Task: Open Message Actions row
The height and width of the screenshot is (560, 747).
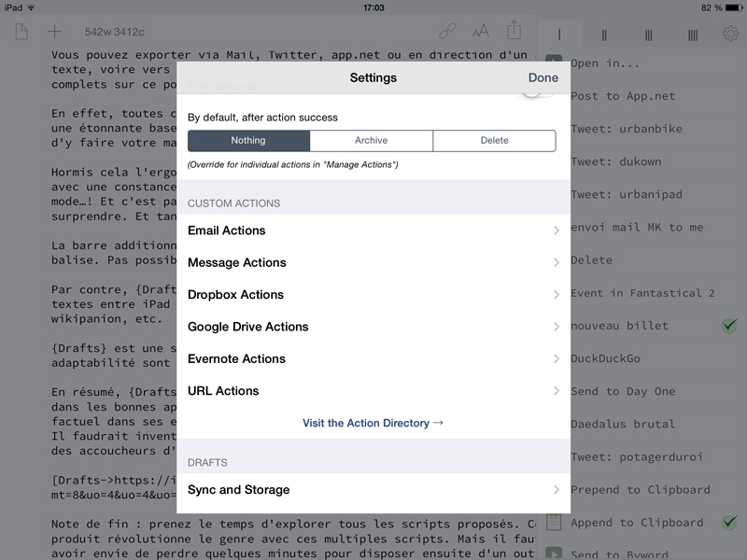Action: pyautogui.click(x=373, y=262)
